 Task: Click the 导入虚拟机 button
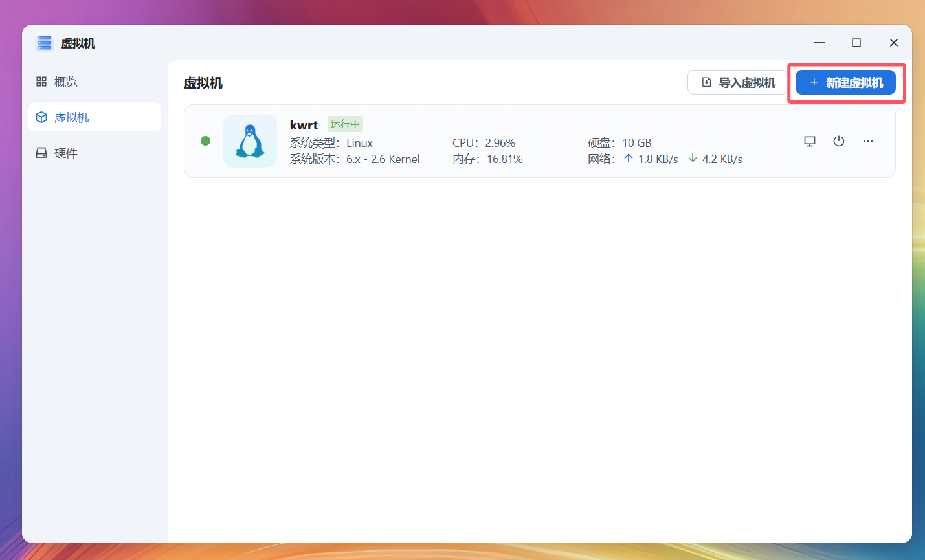(737, 82)
